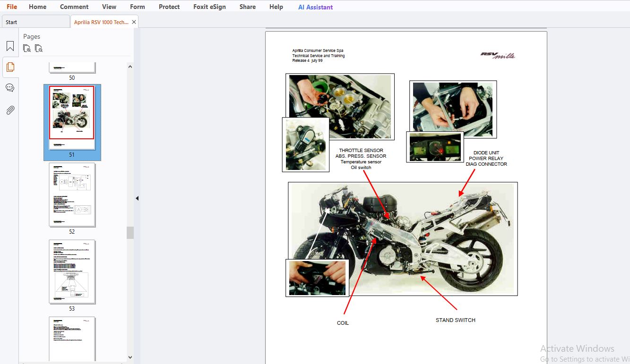Open the Comment ribbon tab
Viewport: 630px width, 364px height.
(74, 7)
